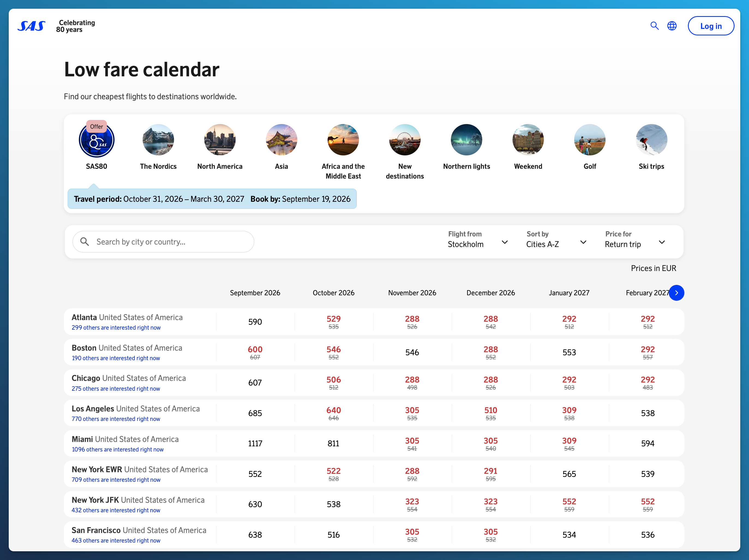Select the Golf category icon
The width and height of the screenshot is (749, 560).
pos(589,140)
